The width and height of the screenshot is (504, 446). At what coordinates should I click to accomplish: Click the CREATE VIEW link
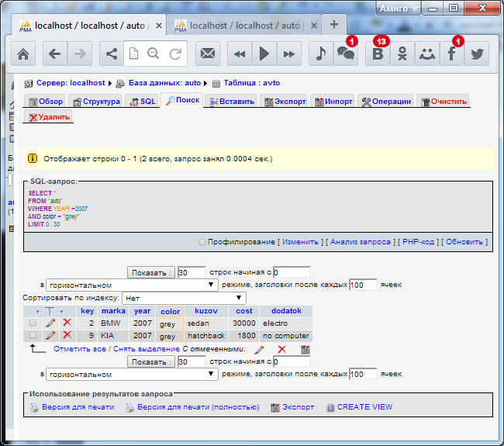coord(364,407)
